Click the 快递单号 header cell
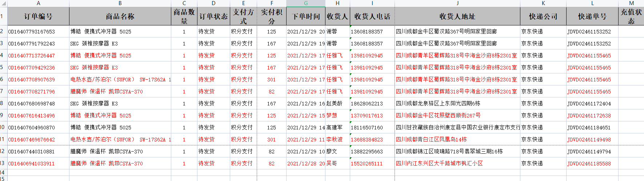Screen dimensions: 644x181 coord(592,16)
